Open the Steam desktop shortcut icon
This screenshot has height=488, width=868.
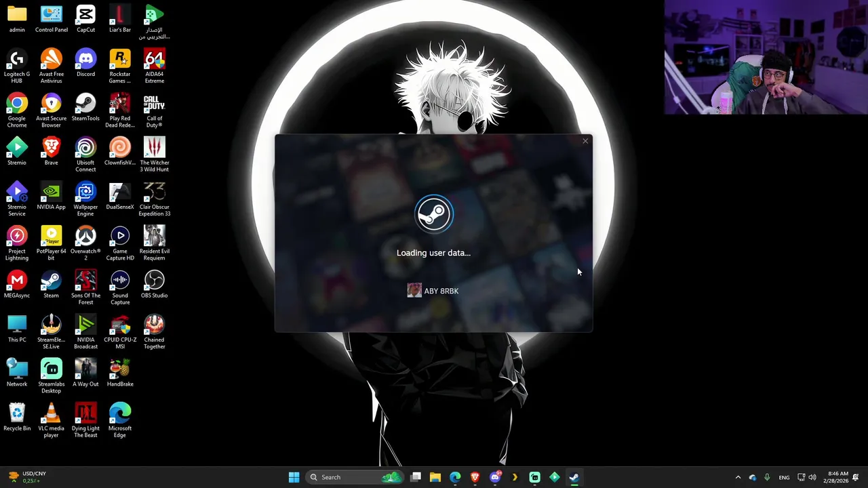52,284
